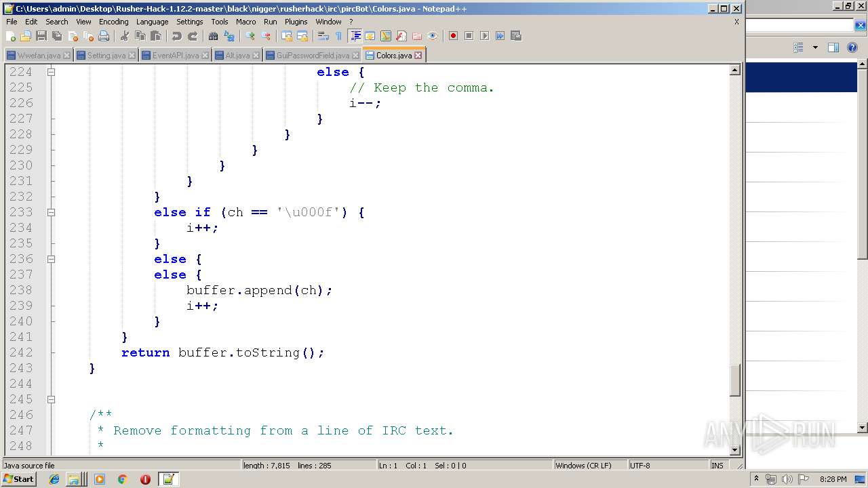Close the Colors.java tab
This screenshot has width=868, height=488.
(418, 56)
